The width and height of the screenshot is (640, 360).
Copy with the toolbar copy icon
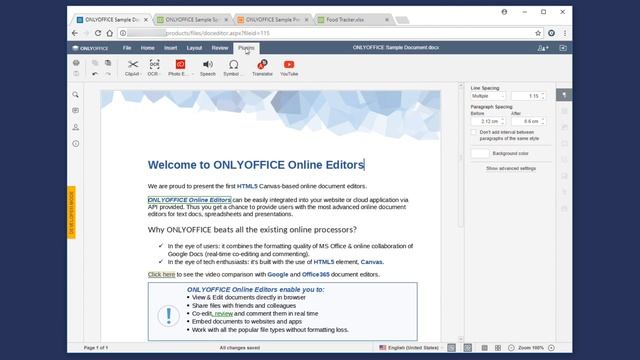[95, 63]
